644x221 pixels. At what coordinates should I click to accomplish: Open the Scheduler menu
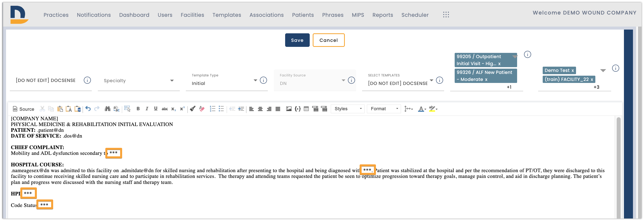pyautogui.click(x=415, y=15)
